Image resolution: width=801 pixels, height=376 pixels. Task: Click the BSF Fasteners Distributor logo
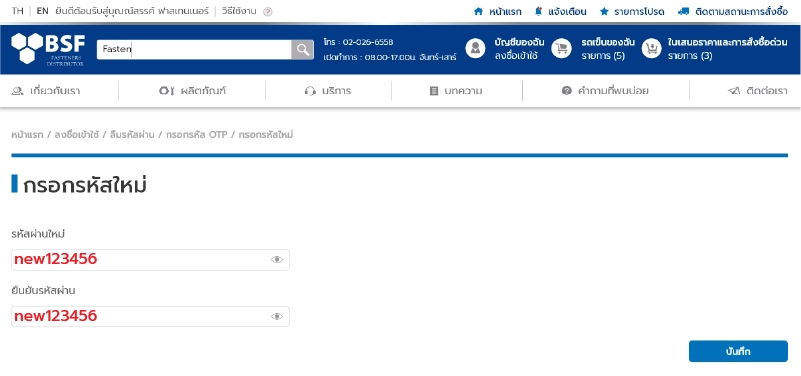click(x=48, y=49)
